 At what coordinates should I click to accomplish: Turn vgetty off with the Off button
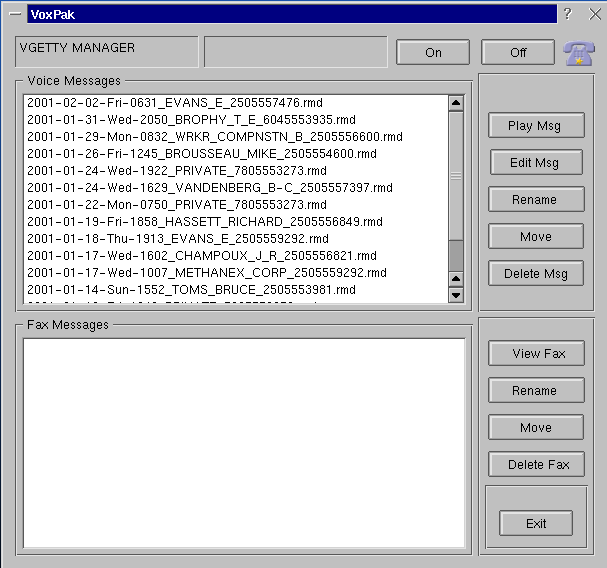(x=518, y=53)
